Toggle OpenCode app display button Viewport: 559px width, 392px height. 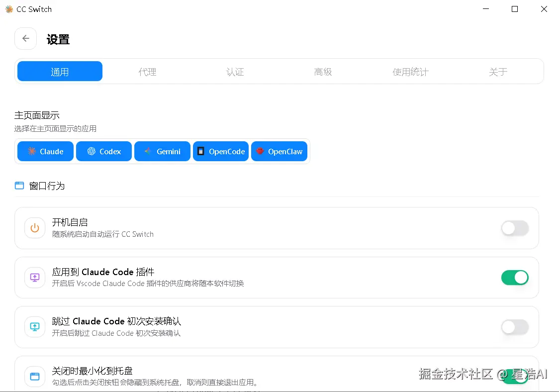point(221,151)
